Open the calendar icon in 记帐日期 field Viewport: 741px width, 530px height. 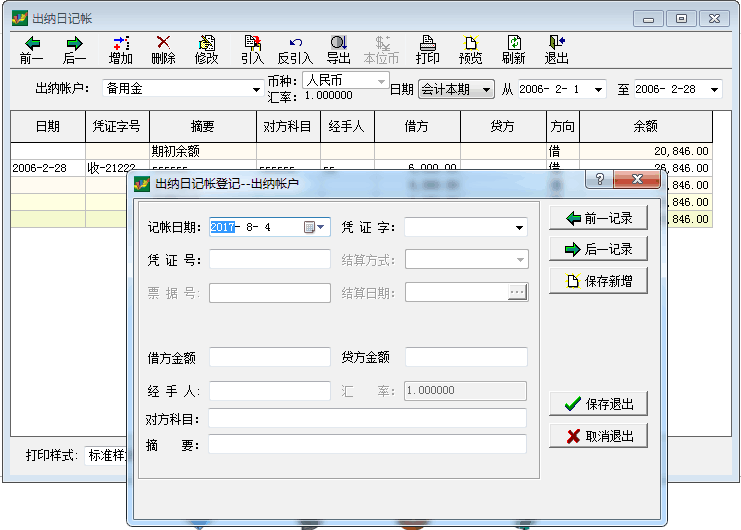(309, 227)
